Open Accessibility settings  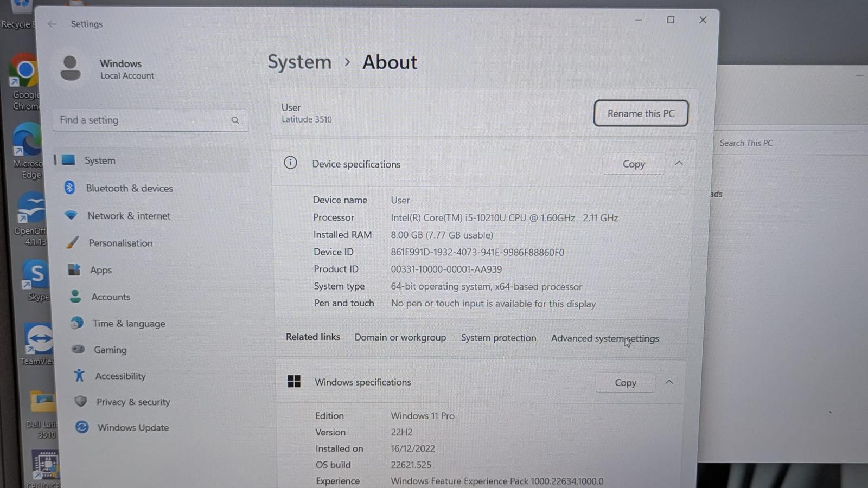tap(120, 376)
